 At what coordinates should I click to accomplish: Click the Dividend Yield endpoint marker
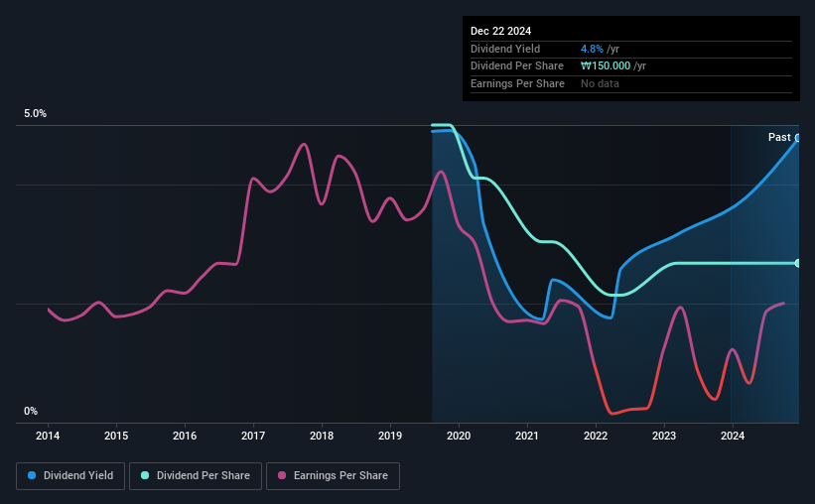click(x=798, y=138)
